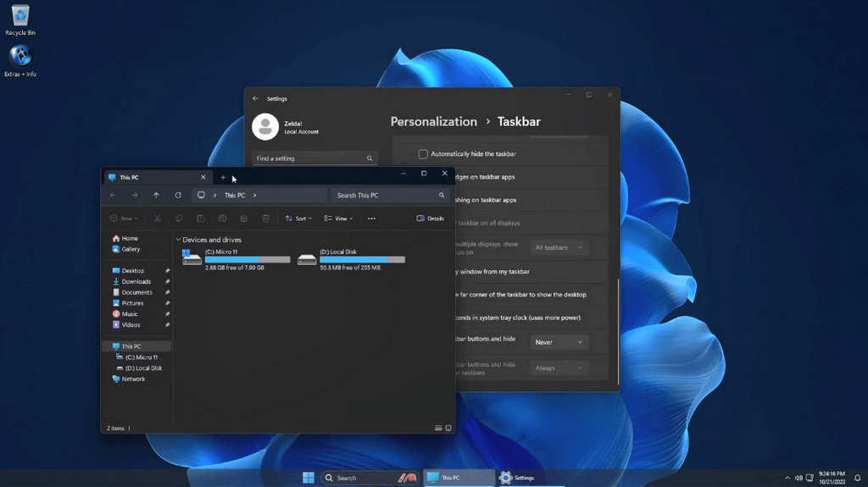Close the This PC tab

click(203, 177)
